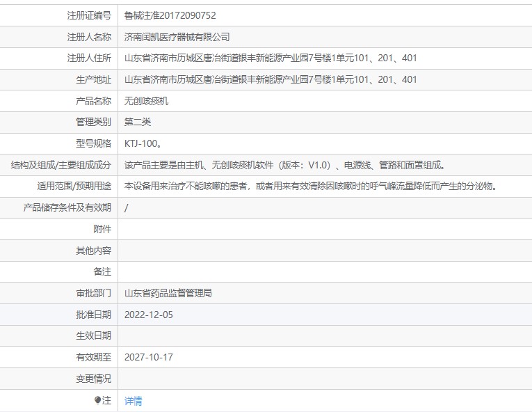Select registrant name 济南闰凯医疗器械有限公司
The width and height of the screenshot is (532, 412).
[177, 37]
